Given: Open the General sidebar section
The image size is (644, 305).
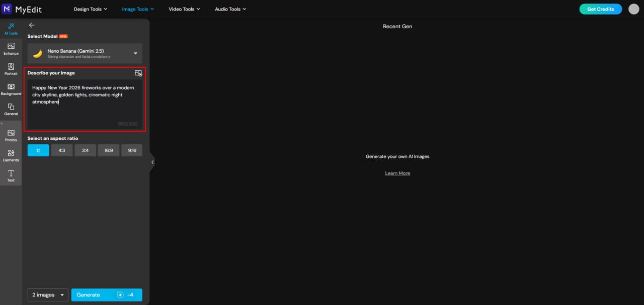Looking at the screenshot, I should pos(11,109).
